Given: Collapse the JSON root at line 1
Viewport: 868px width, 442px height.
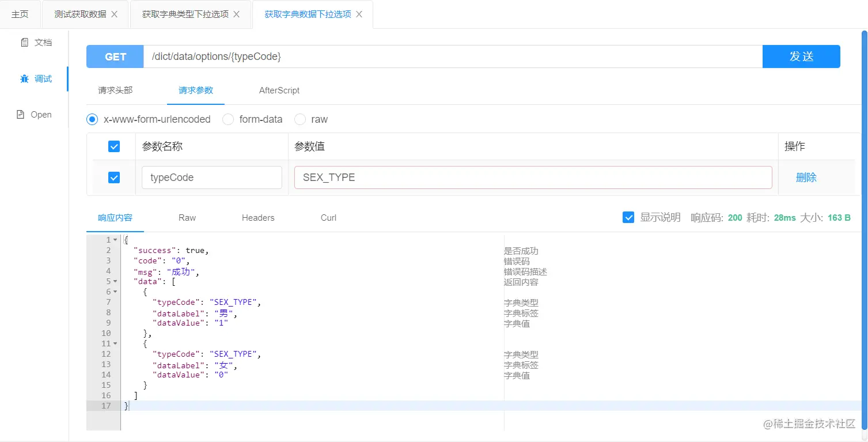Looking at the screenshot, I should point(115,240).
